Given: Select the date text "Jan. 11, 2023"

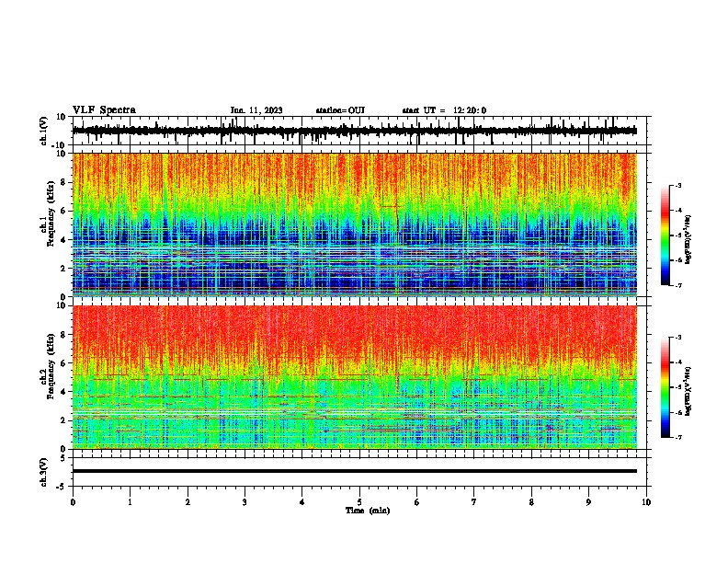Looking at the screenshot, I should (256, 110).
